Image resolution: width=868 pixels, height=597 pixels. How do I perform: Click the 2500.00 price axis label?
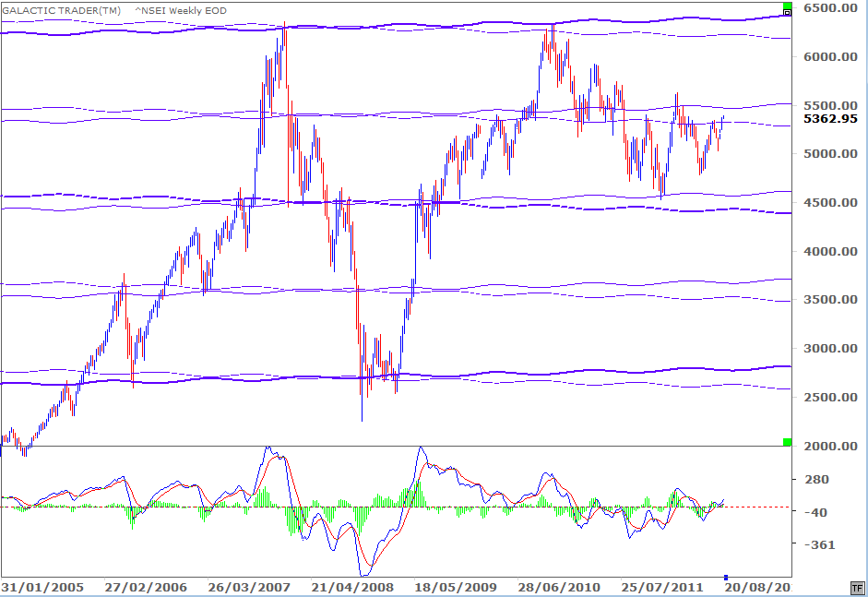pos(830,397)
